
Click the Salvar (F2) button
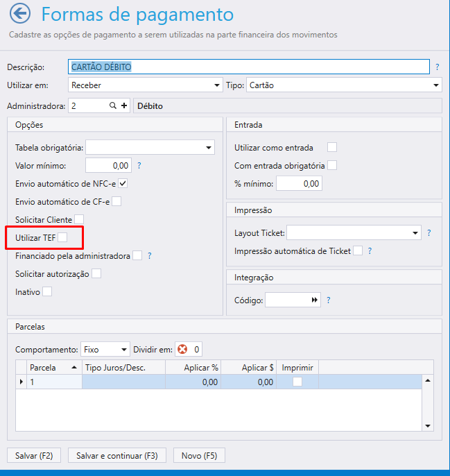(34, 455)
